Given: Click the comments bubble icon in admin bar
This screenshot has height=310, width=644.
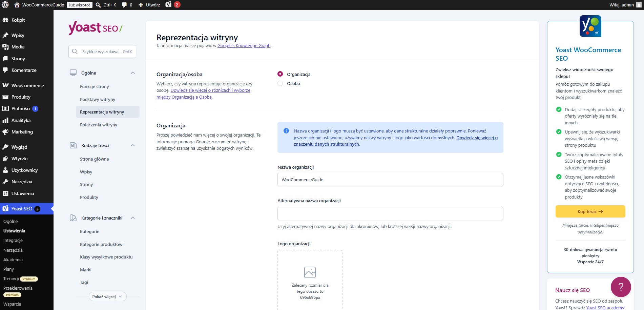Looking at the screenshot, I should click(x=124, y=5).
